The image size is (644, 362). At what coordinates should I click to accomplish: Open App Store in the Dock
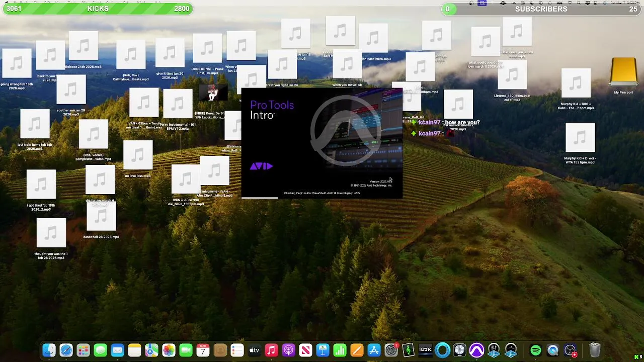(374, 350)
